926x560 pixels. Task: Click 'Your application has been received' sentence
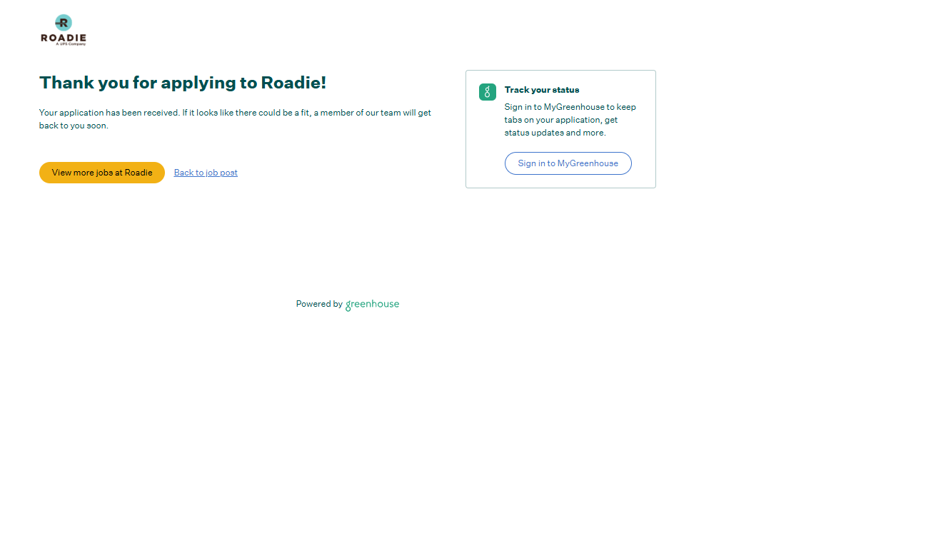[109, 113]
